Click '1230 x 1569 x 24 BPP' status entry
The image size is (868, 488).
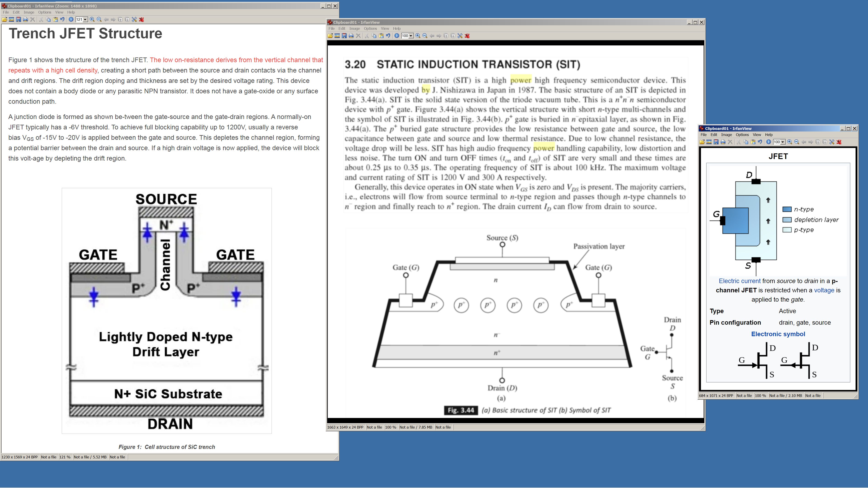point(19,457)
